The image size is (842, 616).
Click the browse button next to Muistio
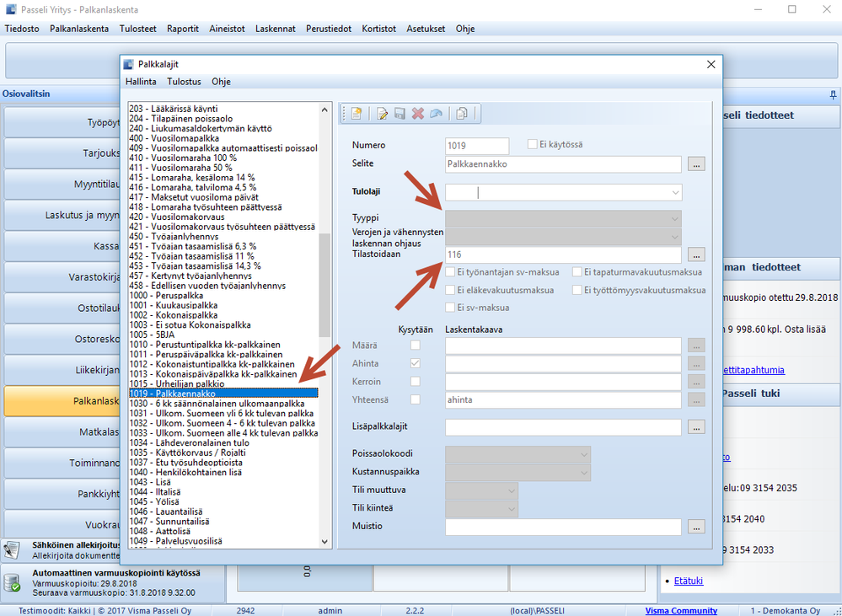coord(696,527)
